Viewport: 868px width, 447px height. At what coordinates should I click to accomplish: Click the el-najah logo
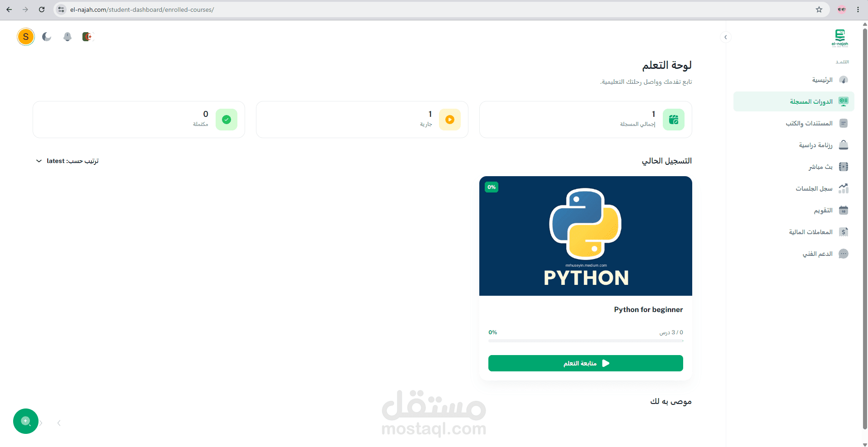(840, 38)
